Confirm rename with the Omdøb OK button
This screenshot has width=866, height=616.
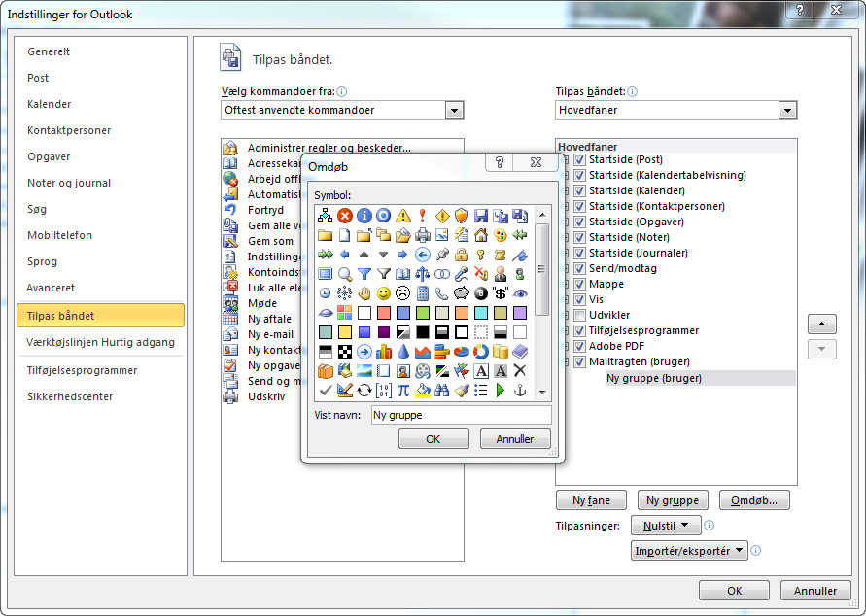coord(433,439)
